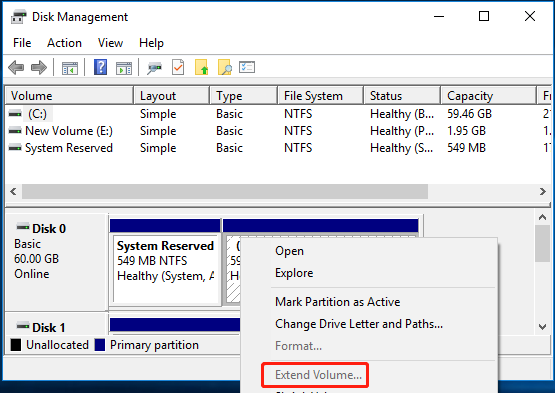Click drive icon beside System Reserved row
The width and height of the screenshot is (555, 393).
[15, 148]
